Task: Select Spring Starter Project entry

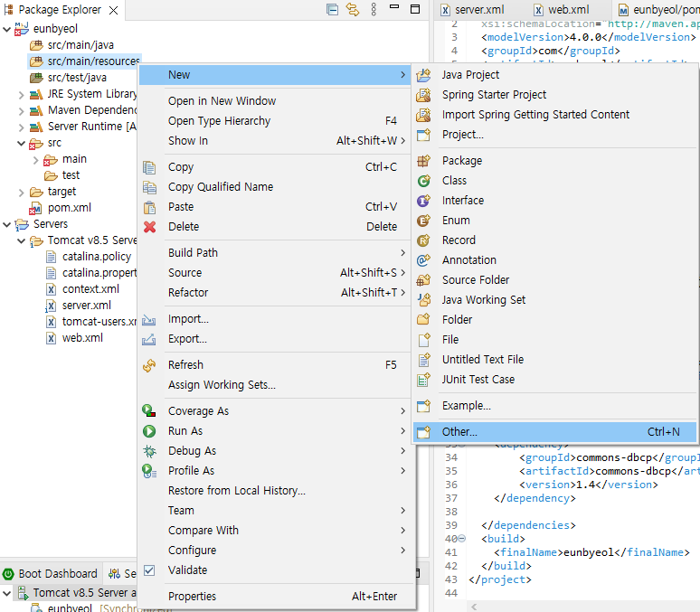Action: point(554,95)
